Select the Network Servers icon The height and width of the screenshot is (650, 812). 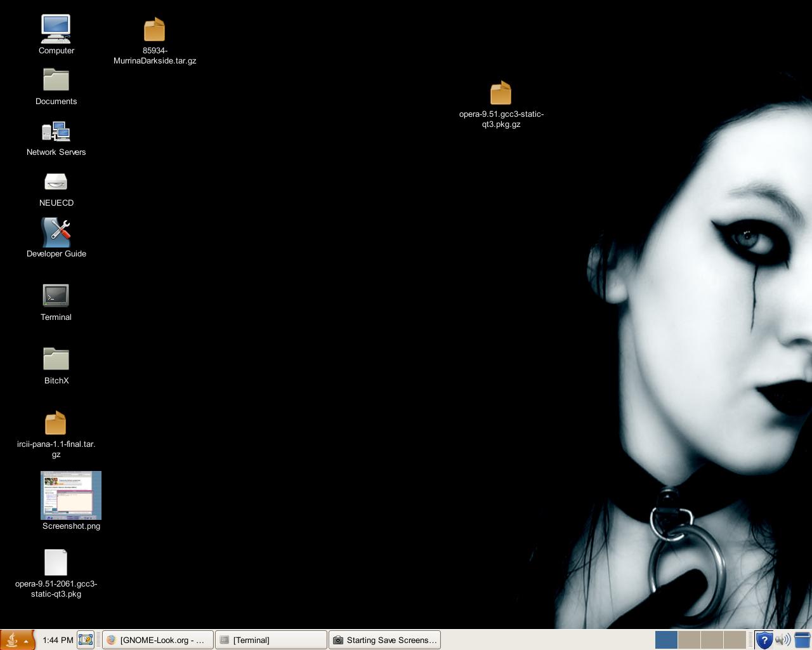56,131
